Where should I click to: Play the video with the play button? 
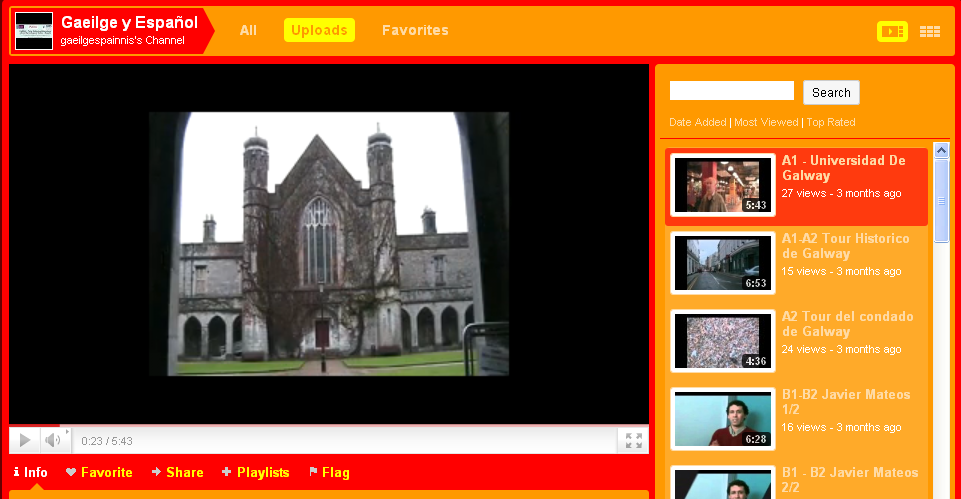coord(25,440)
